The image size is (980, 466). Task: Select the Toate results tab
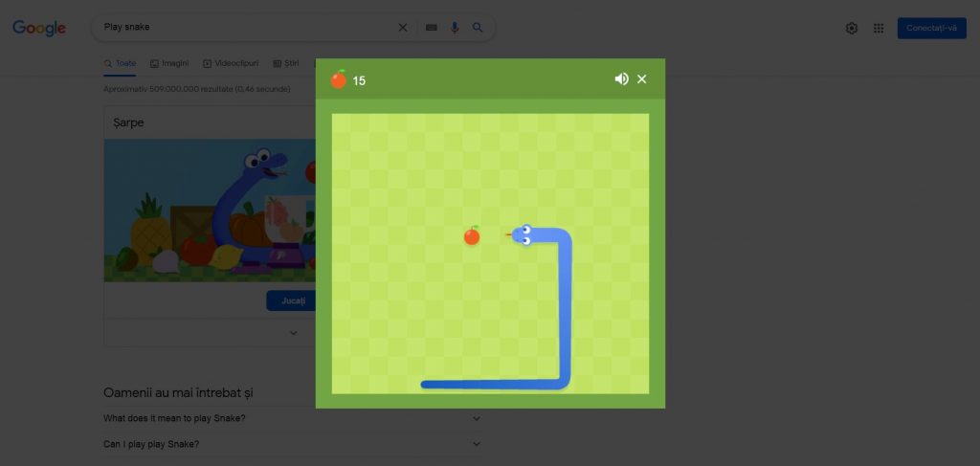coord(120,64)
